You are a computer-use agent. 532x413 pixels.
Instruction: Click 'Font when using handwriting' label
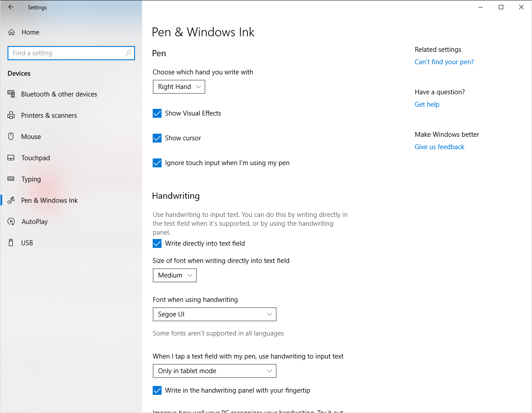195,300
